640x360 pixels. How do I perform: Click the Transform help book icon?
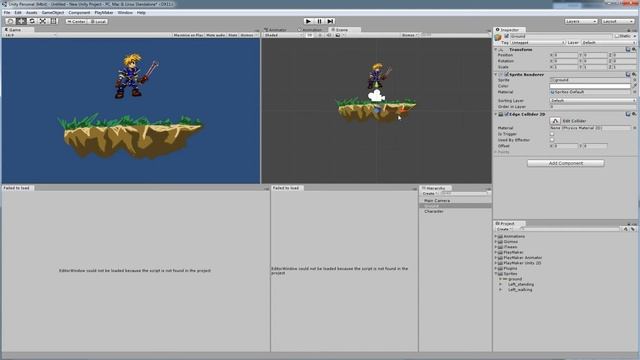(628, 49)
